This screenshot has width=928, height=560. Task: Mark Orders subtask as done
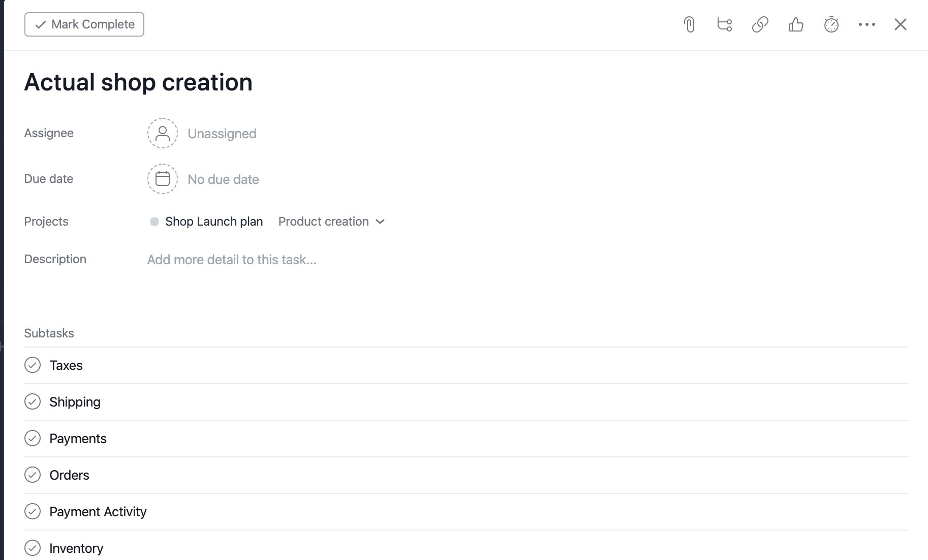click(33, 475)
